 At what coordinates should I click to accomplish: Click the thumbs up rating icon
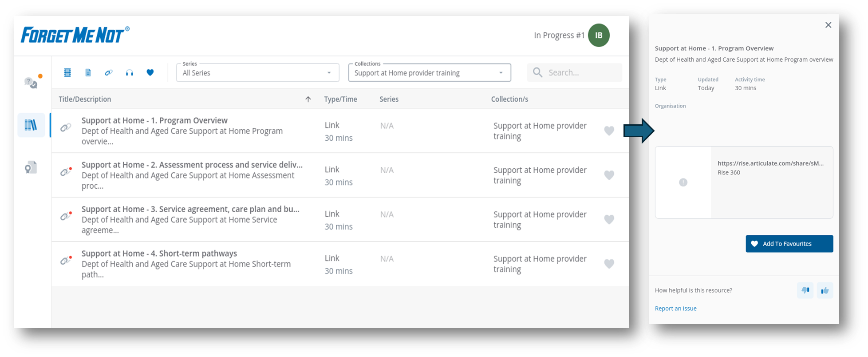coord(825,290)
